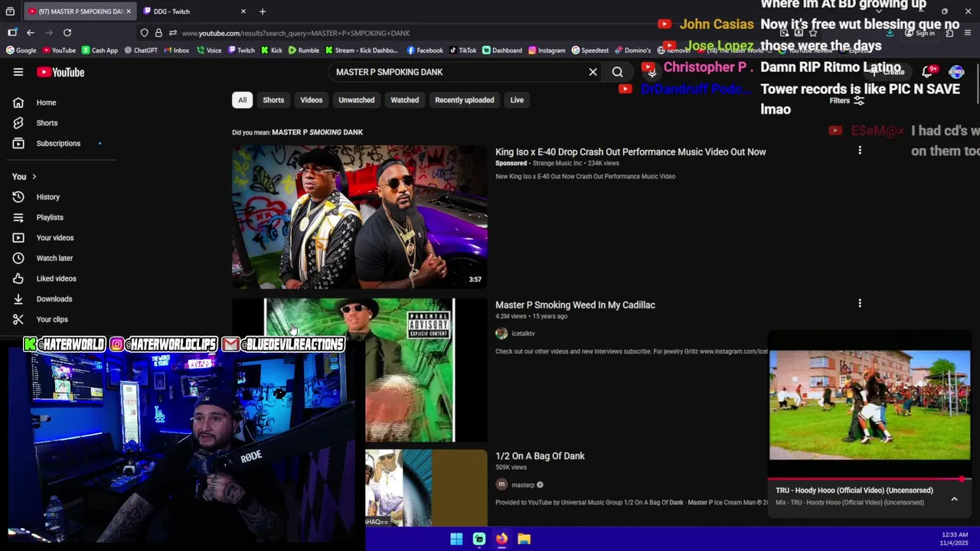
Task: Click the miniplayer video preview
Action: coord(870,405)
